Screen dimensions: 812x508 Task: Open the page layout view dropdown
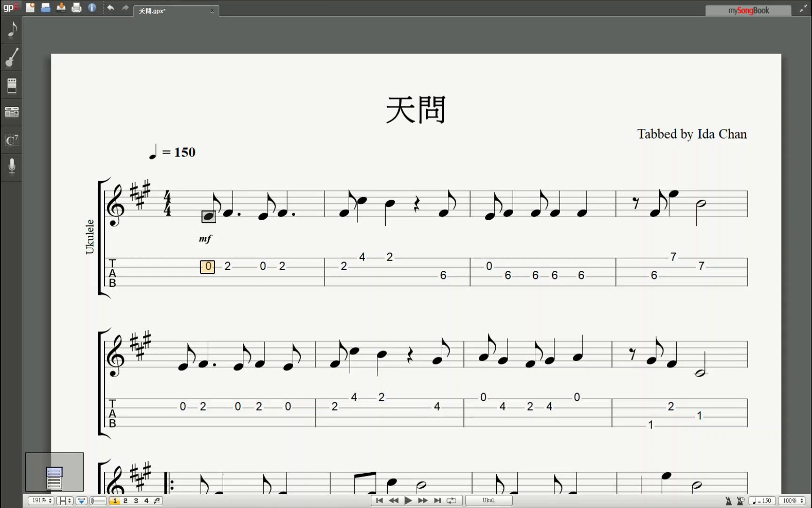tap(65, 500)
